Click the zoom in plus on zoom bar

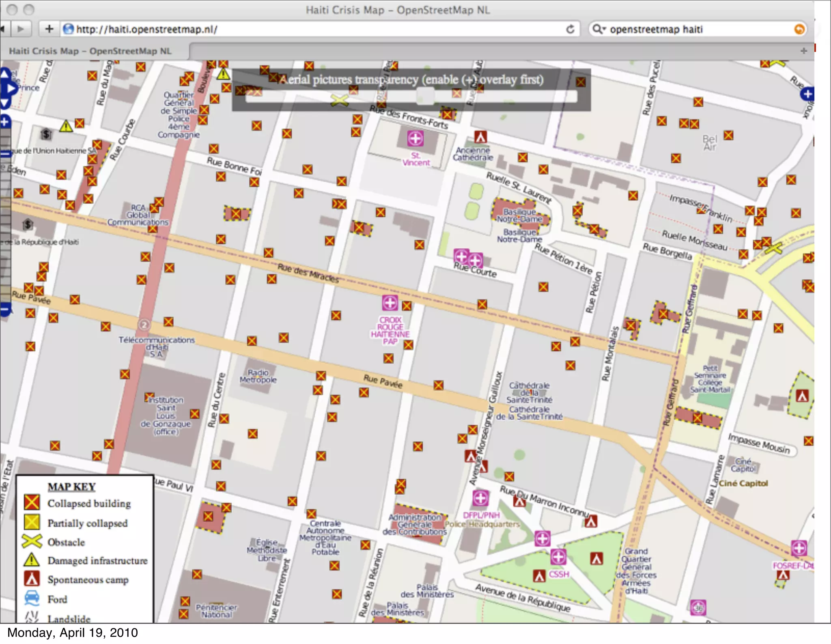(x=5, y=122)
